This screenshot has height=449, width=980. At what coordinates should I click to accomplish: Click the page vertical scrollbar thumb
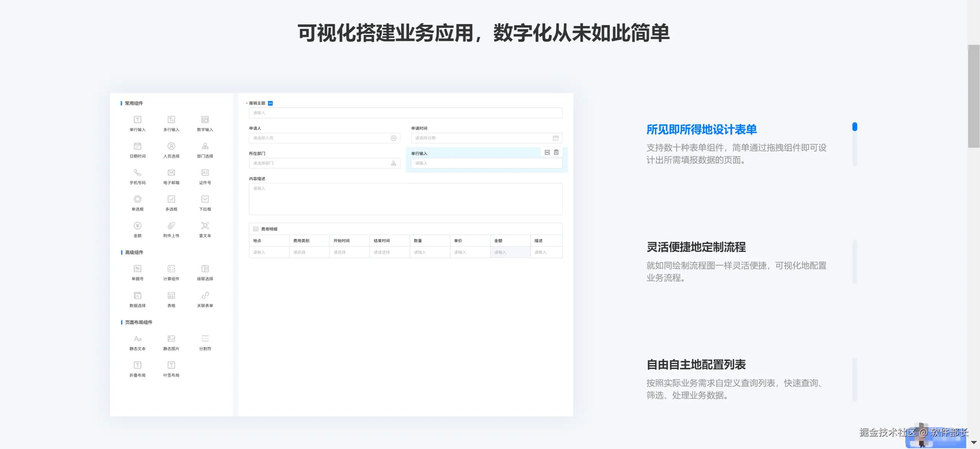tap(973, 96)
